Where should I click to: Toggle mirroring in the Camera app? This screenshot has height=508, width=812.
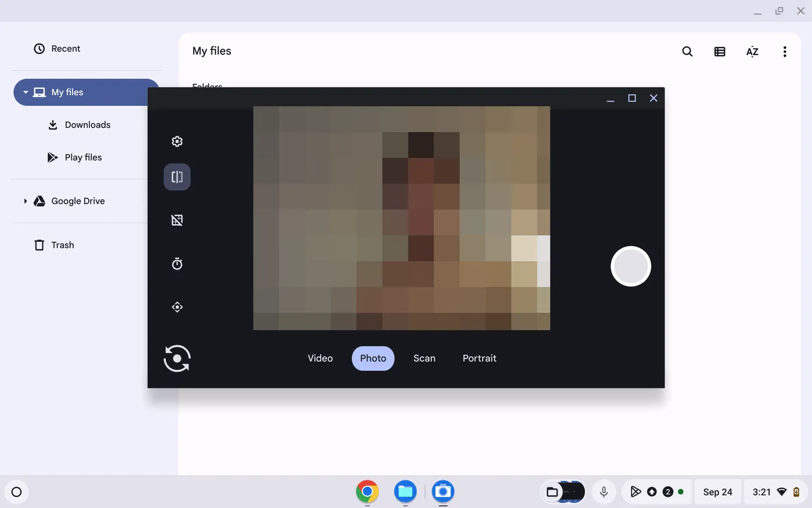click(177, 177)
